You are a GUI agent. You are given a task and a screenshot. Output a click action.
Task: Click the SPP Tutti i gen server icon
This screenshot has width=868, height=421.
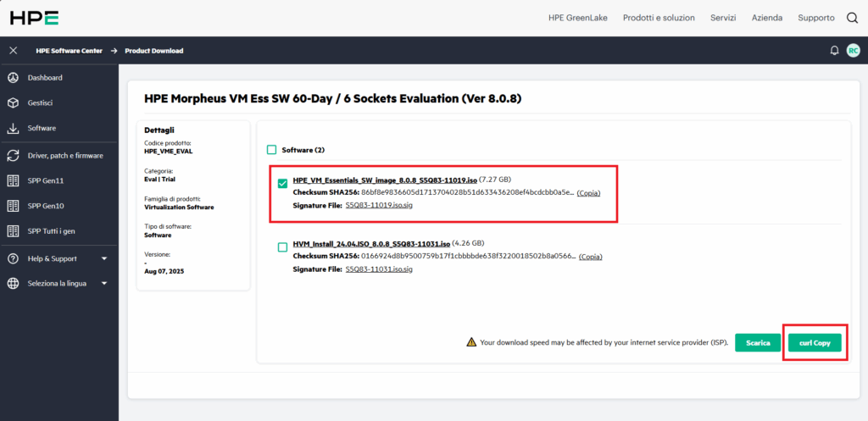pos(14,230)
